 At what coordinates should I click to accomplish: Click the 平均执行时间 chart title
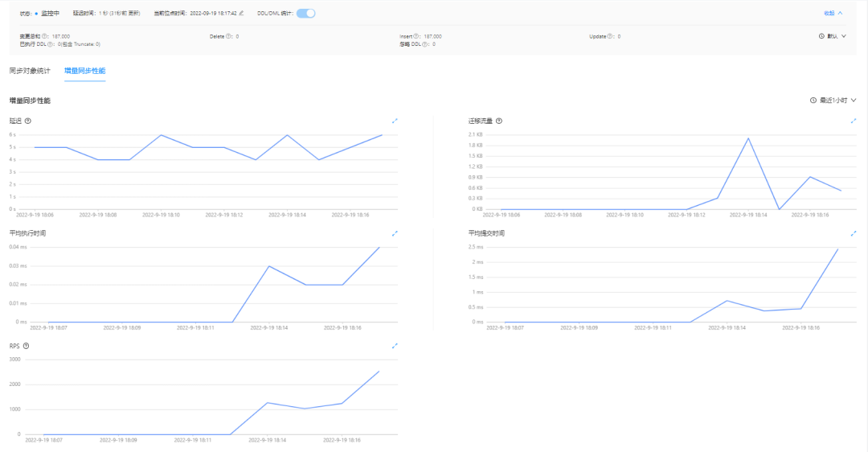[27, 233]
